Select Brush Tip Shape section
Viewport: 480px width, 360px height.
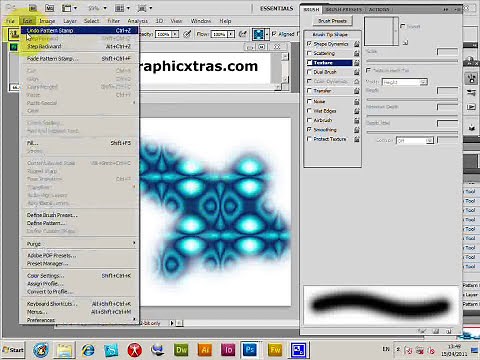pos(330,34)
